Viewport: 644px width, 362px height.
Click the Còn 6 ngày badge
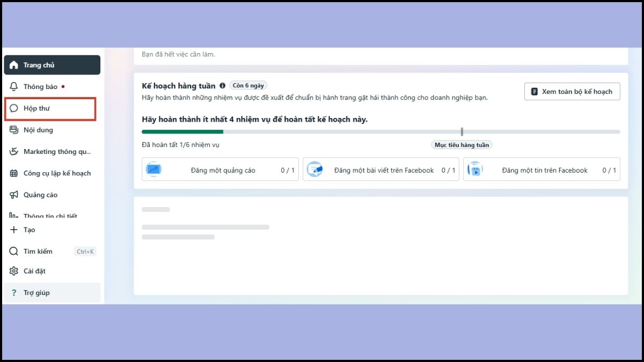coord(248,85)
